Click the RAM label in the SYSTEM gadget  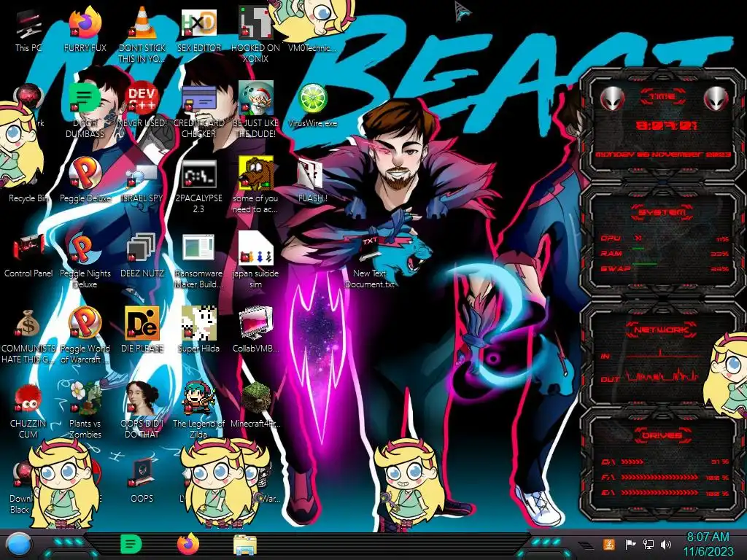[x=612, y=253]
